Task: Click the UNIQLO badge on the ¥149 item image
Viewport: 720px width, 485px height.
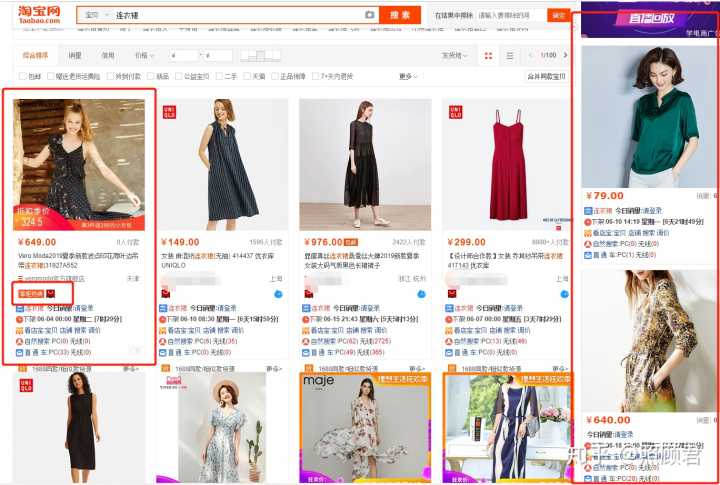Action: (x=169, y=112)
